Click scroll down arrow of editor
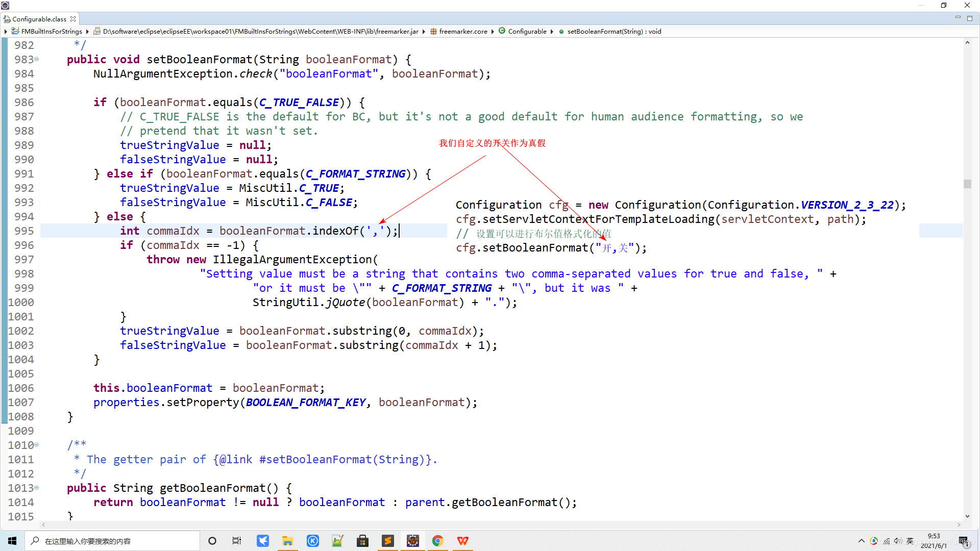Image resolution: width=980 pixels, height=551 pixels. [x=967, y=516]
